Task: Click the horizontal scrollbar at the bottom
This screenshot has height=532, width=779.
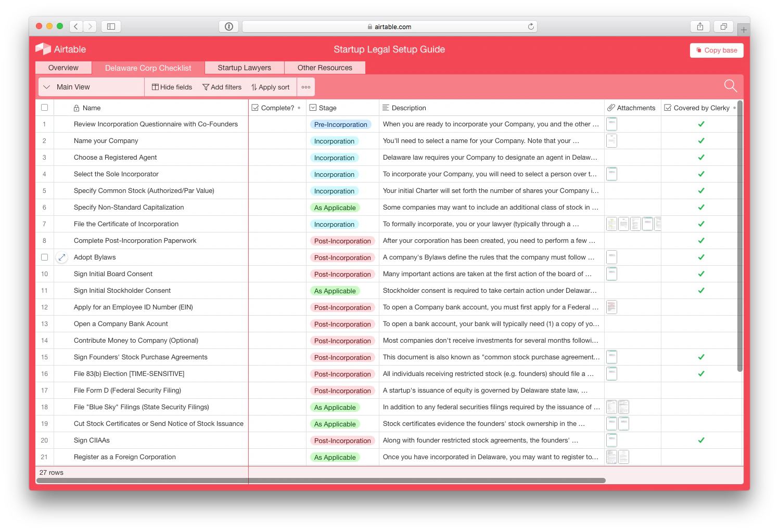Action: [321, 481]
